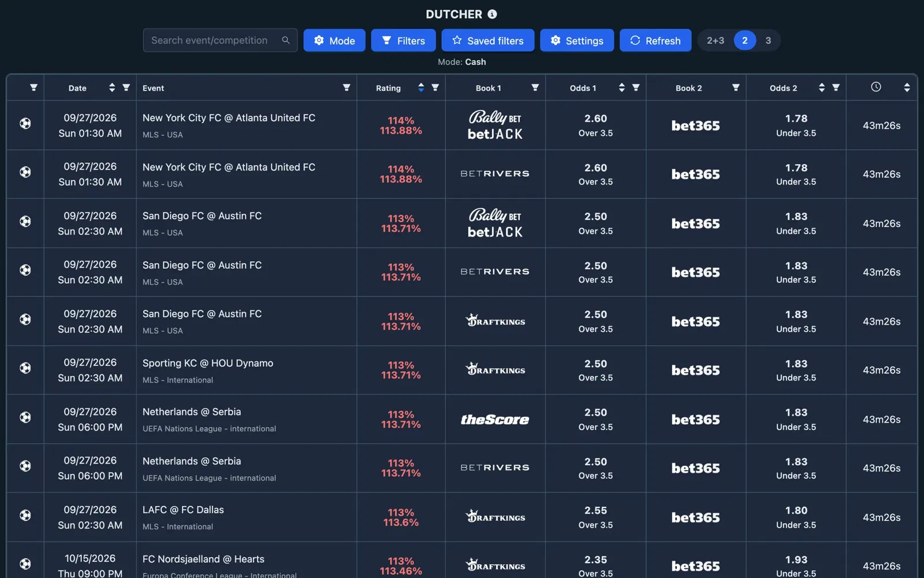Filter the Book 2 column

pyautogui.click(x=736, y=88)
